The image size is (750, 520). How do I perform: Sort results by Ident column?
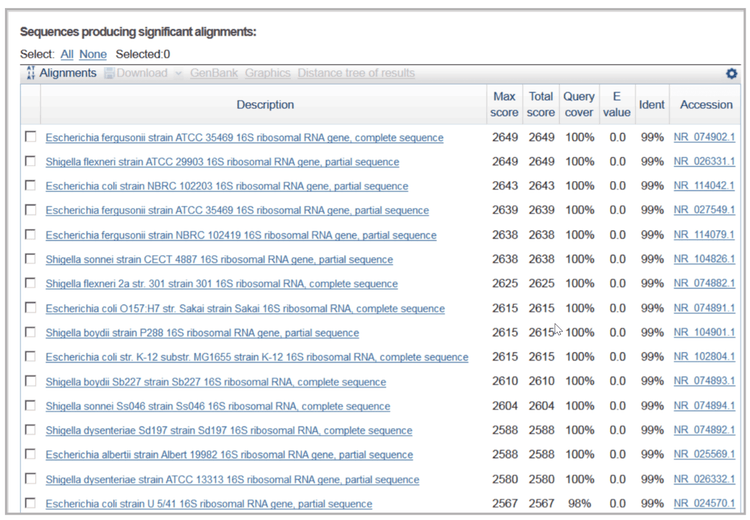(652, 104)
